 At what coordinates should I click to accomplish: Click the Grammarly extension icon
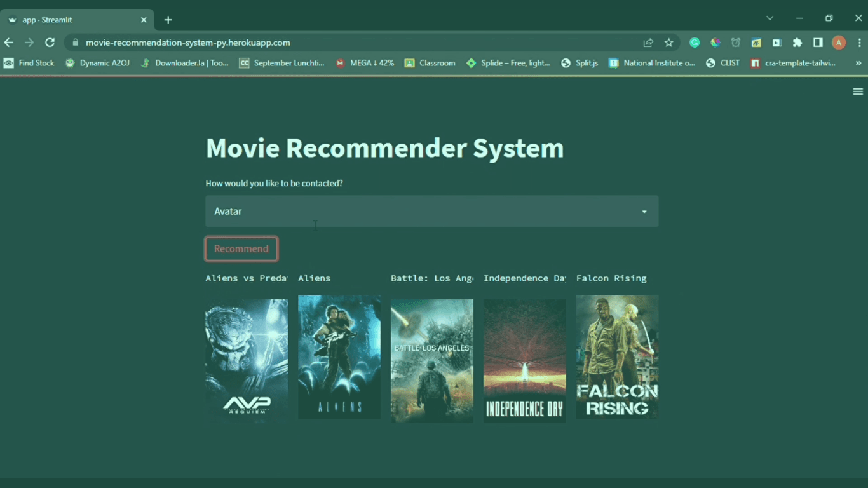695,43
